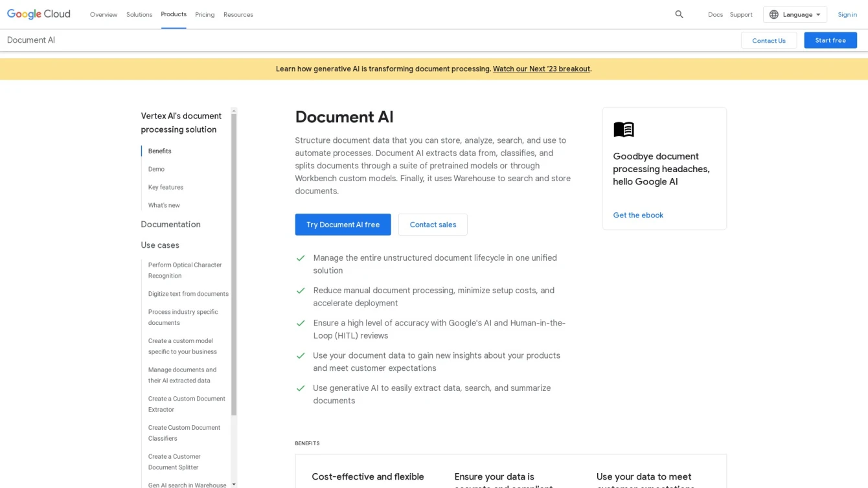Open the Solutions nav item
The width and height of the screenshot is (868, 488).
point(139,14)
